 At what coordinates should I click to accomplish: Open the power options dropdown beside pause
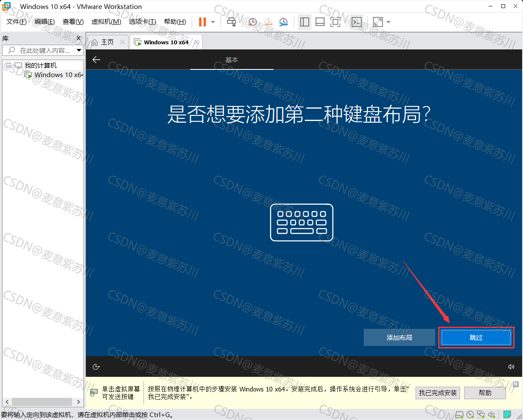click(x=213, y=22)
